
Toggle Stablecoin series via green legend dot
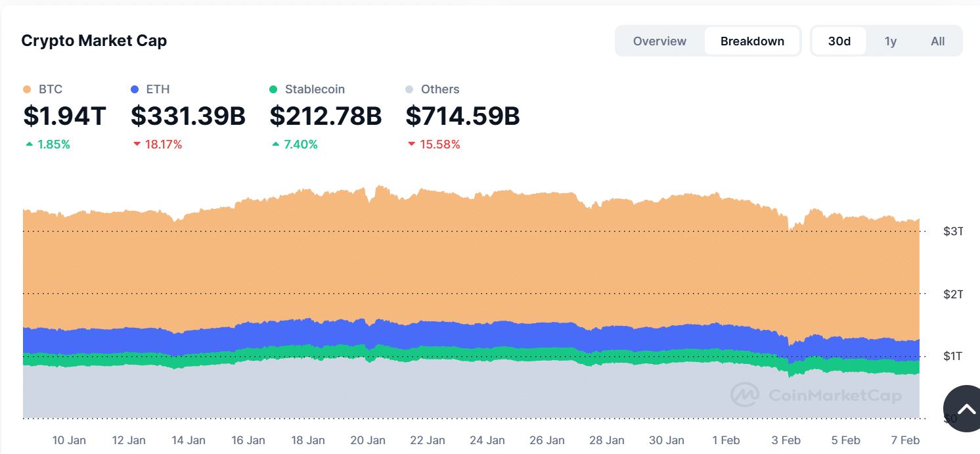[273, 89]
